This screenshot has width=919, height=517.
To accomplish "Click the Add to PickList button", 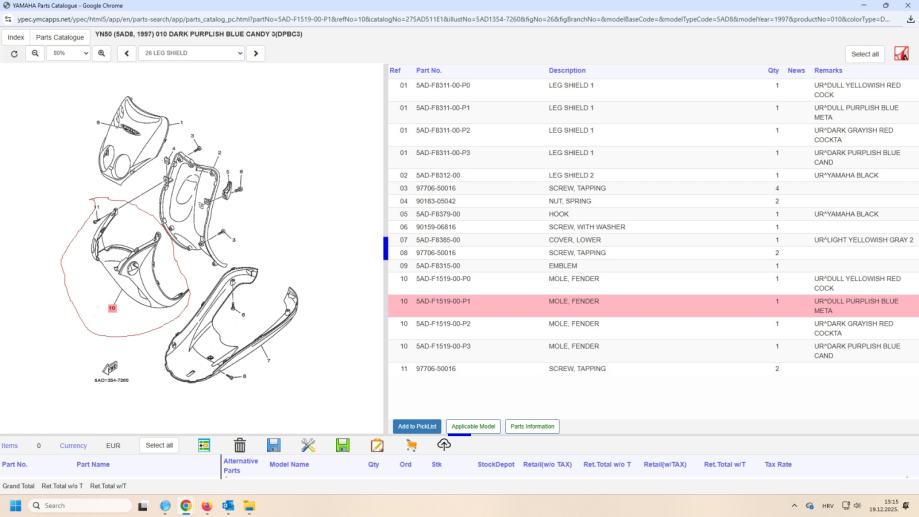I will (x=417, y=426).
